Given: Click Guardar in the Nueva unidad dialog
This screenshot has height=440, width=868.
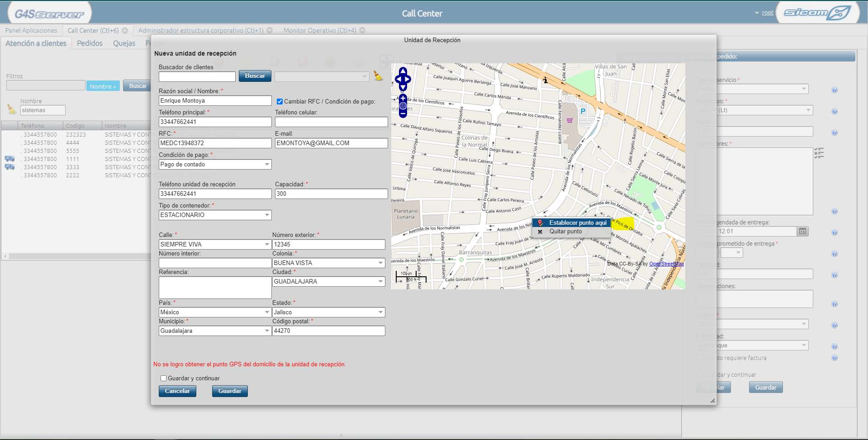Looking at the screenshot, I should [230, 391].
